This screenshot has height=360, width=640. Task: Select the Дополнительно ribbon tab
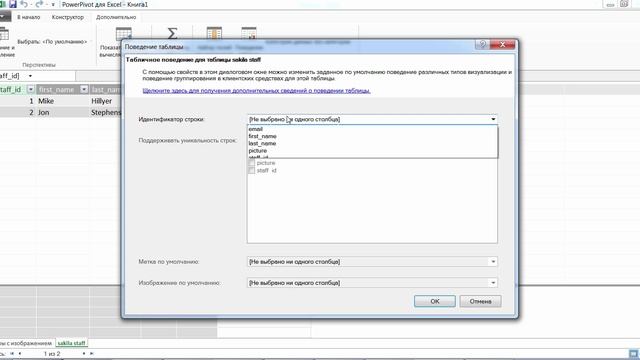tap(116, 17)
